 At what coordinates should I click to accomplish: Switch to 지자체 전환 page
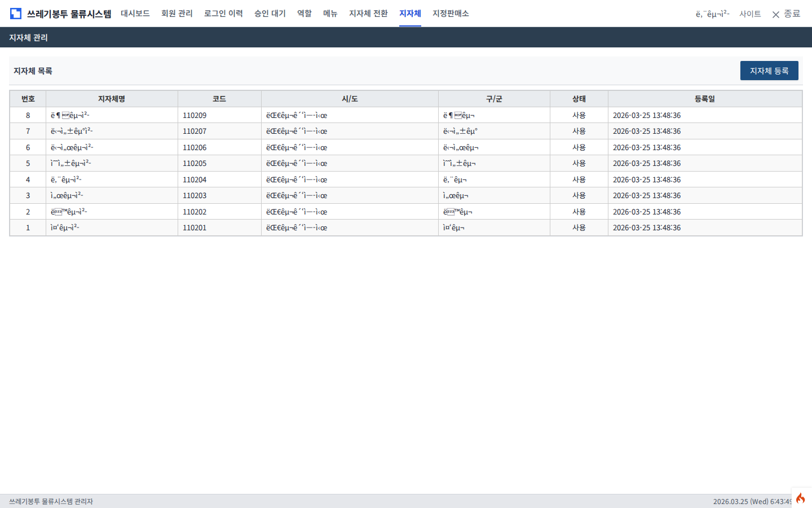click(x=368, y=14)
